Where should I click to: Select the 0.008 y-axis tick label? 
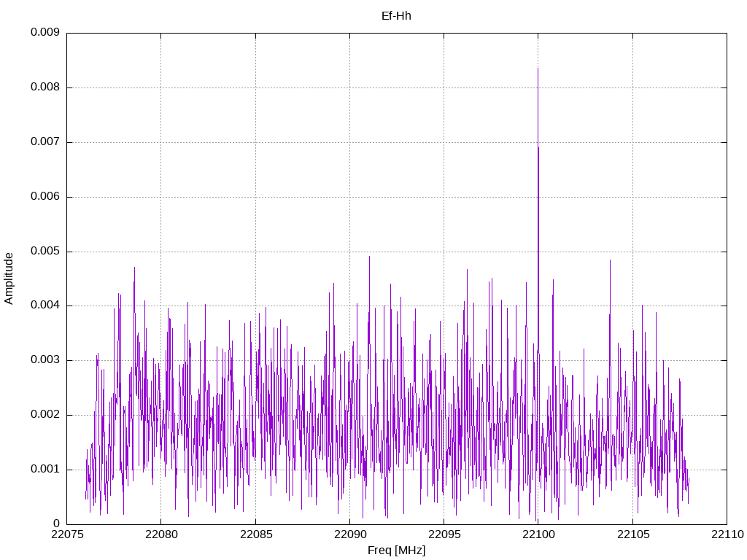tap(44, 87)
